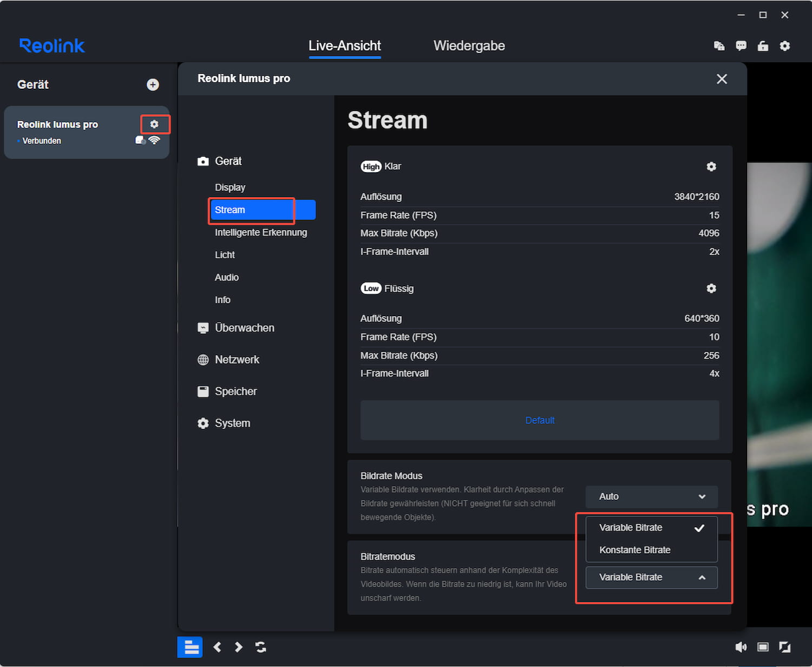
Task: Click the Max Bitrate value 256
Action: (x=711, y=356)
